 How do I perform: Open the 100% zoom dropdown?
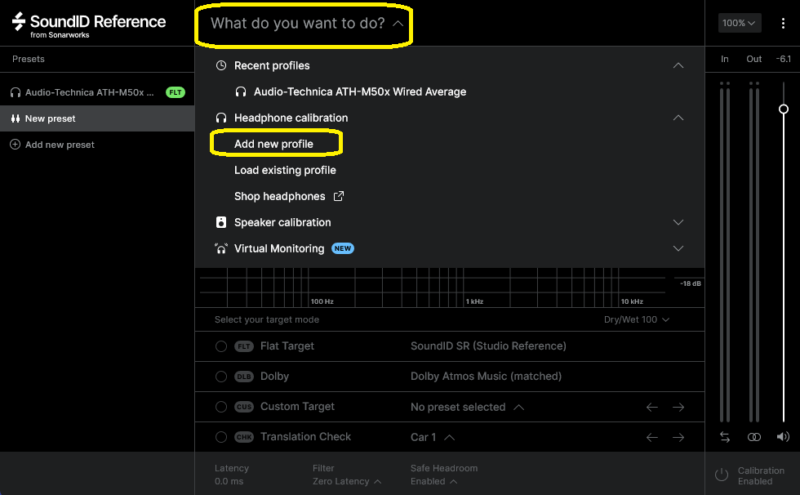tap(739, 23)
